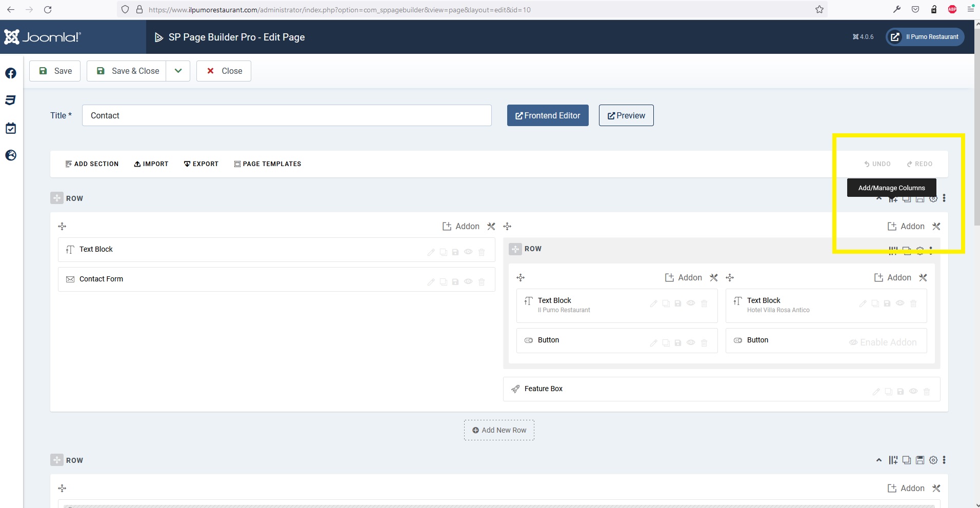980x508 pixels.
Task: Open the Facebook icon in the Joomla sidebar
Action: 11,73
